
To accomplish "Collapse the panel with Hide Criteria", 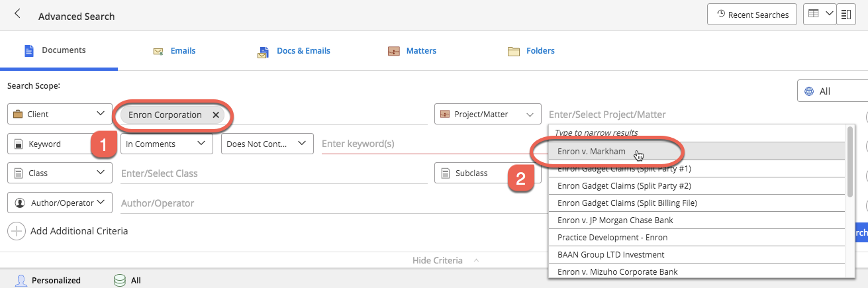I will [x=437, y=260].
